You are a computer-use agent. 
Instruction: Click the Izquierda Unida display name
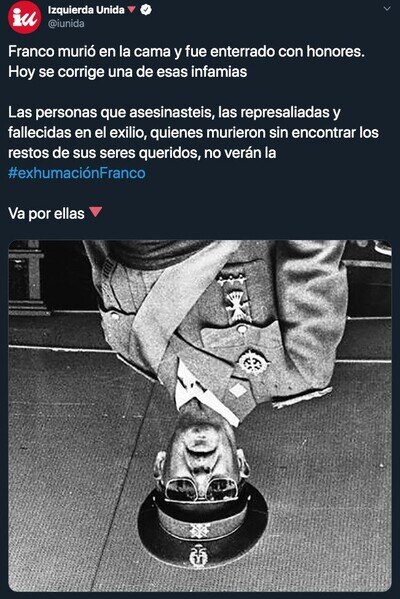[x=86, y=10]
